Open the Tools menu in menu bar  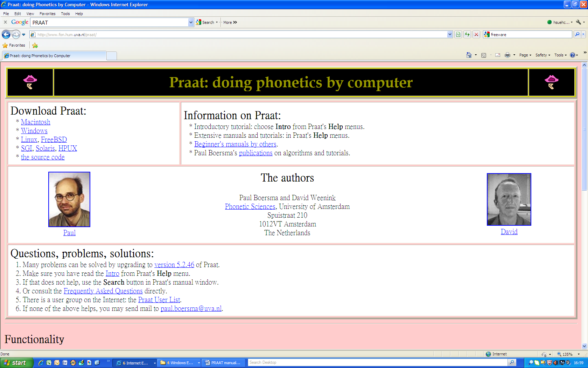(x=65, y=14)
